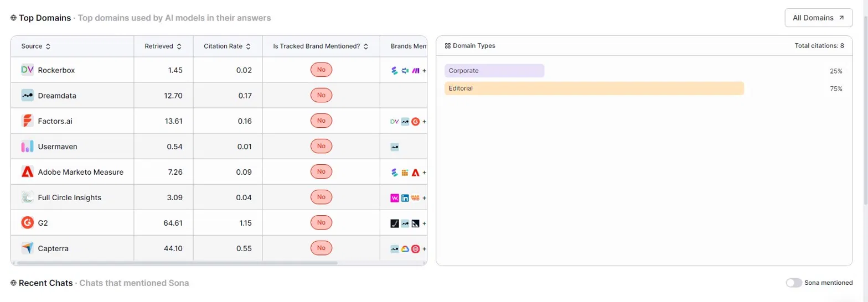Click the G2 source name

pyautogui.click(x=43, y=223)
